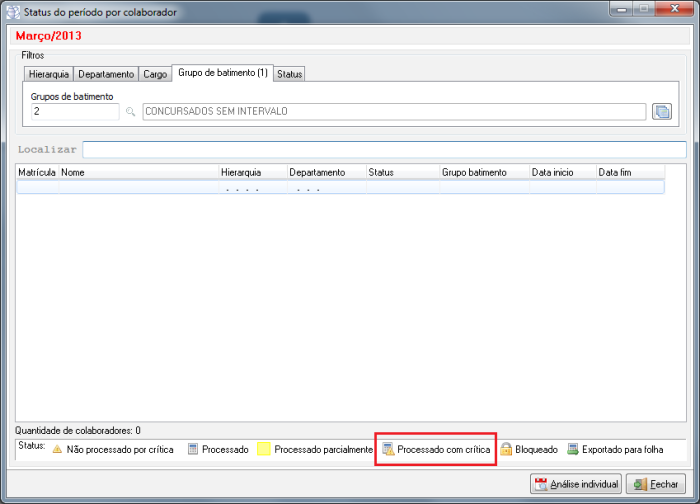700x504 pixels.
Task: Click the yellow 'Processado parcialmente' swatch
Action: 264,450
